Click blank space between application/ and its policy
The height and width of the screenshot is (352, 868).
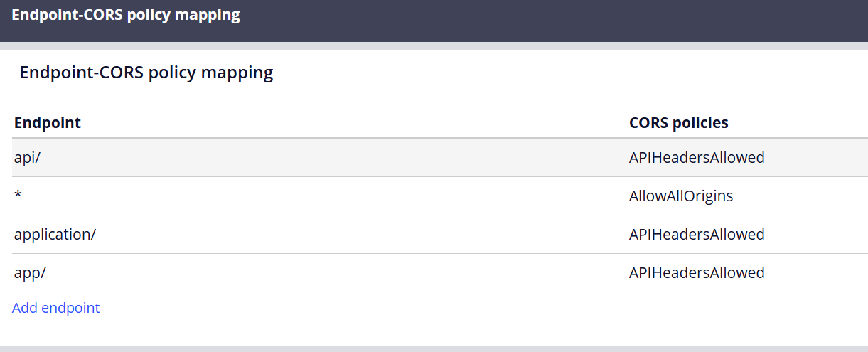point(355,235)
